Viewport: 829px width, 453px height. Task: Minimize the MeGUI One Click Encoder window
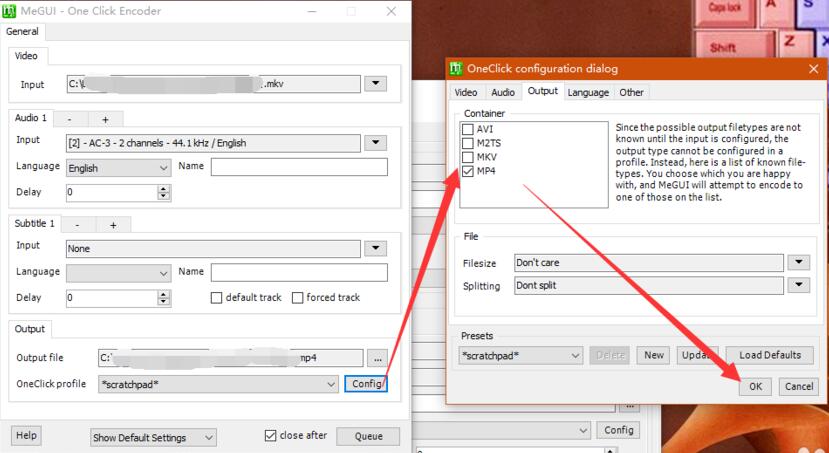[x=312, y=11]
